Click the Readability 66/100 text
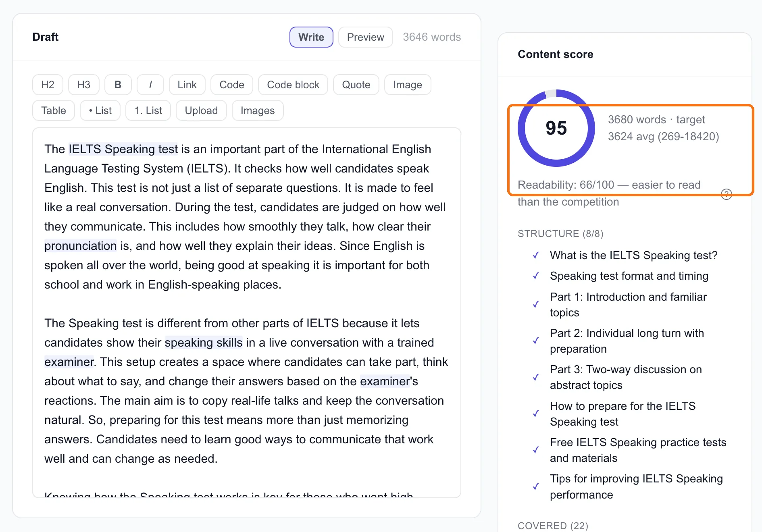762x532 pixels. 609,193
